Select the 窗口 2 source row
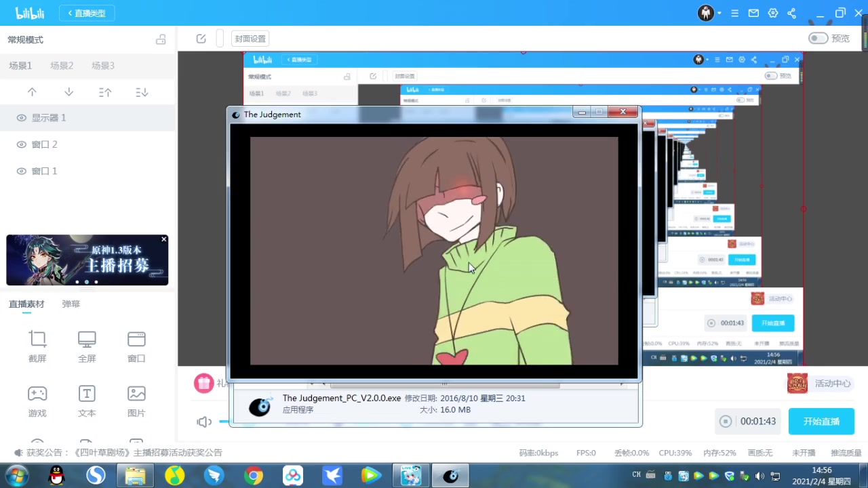 87,144
